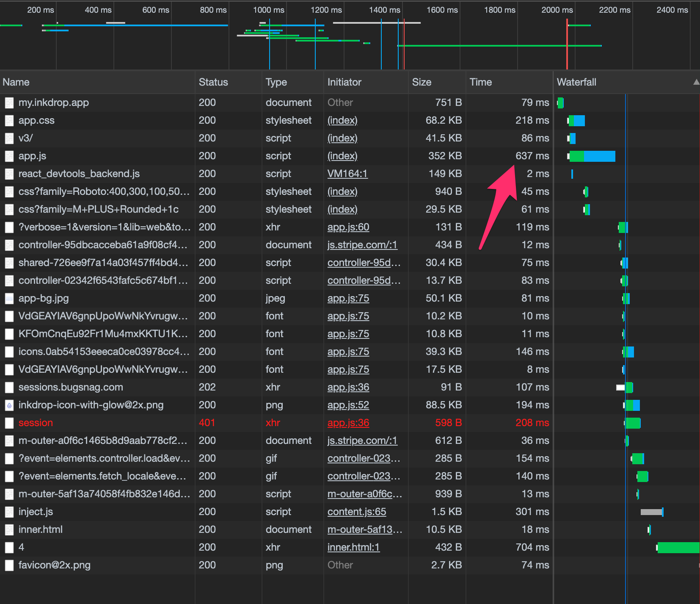Sort requests by the Size column header
700x604 pixels.
coord(422,82)
